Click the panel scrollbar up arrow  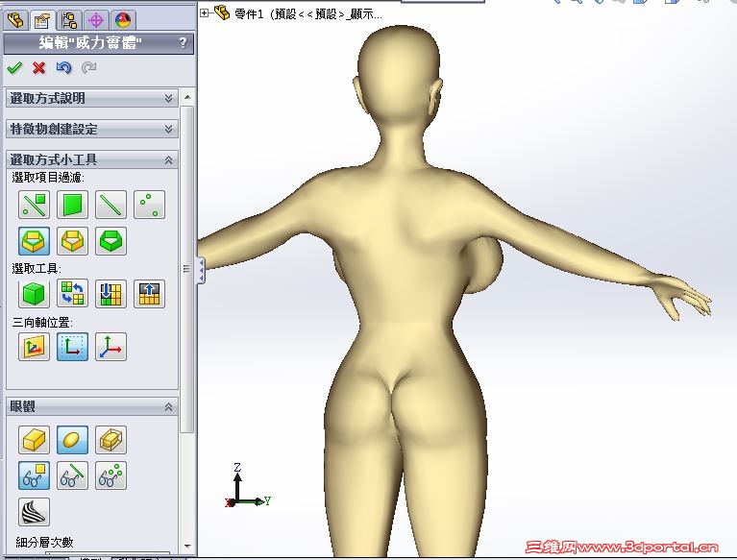click(x=187, y=97)
